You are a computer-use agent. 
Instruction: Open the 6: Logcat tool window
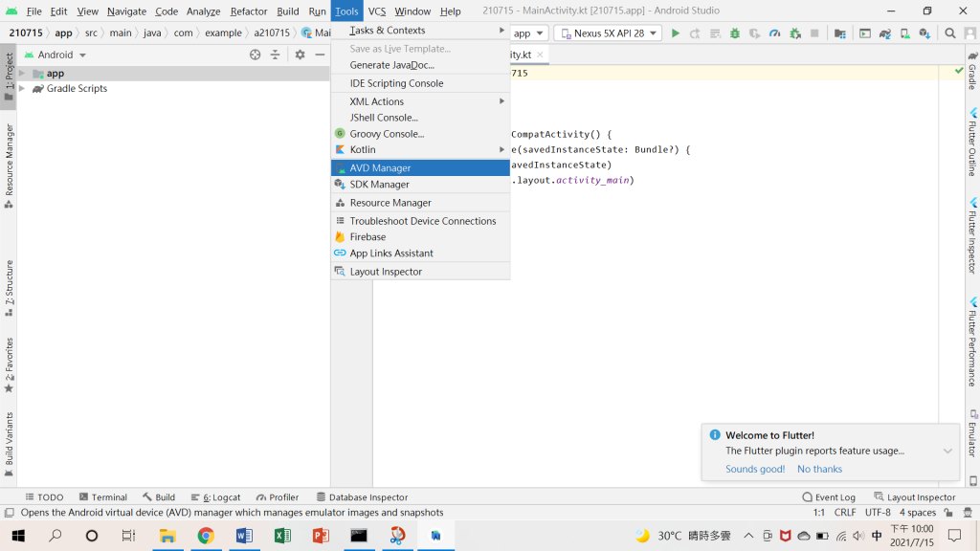tap(215, 497)
